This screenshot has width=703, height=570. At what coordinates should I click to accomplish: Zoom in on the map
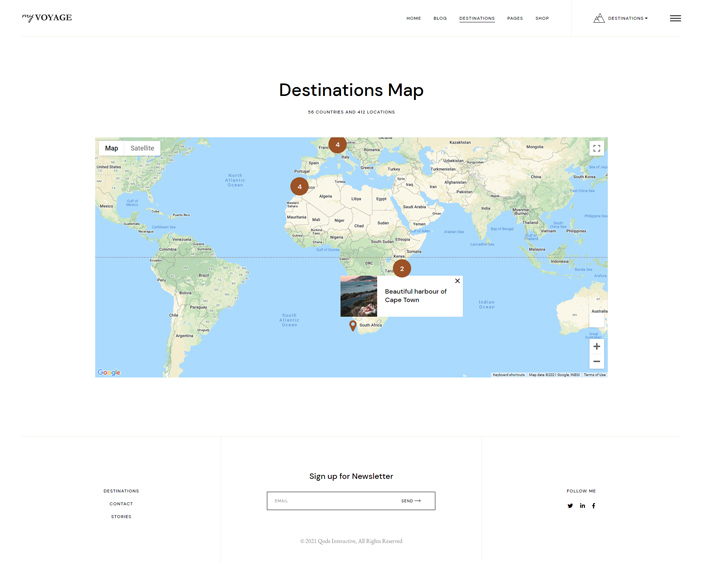(x=596, y=346)
